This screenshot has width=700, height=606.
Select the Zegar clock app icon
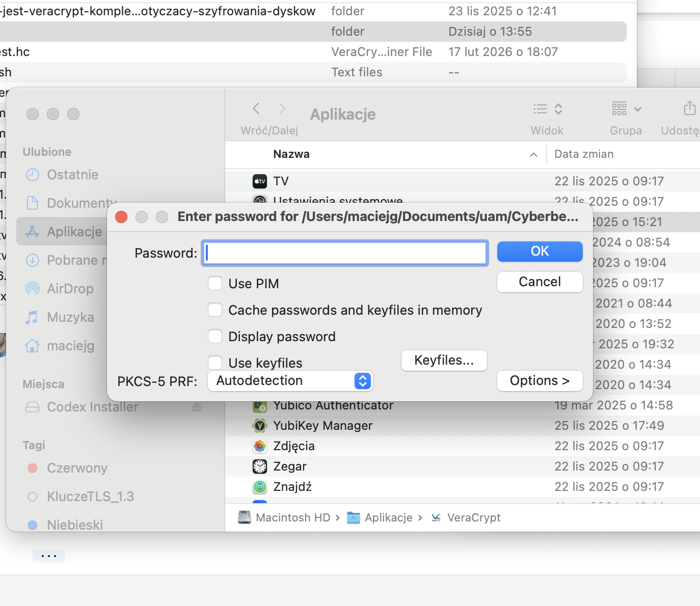pyautogui.click(x=260, y=466)
